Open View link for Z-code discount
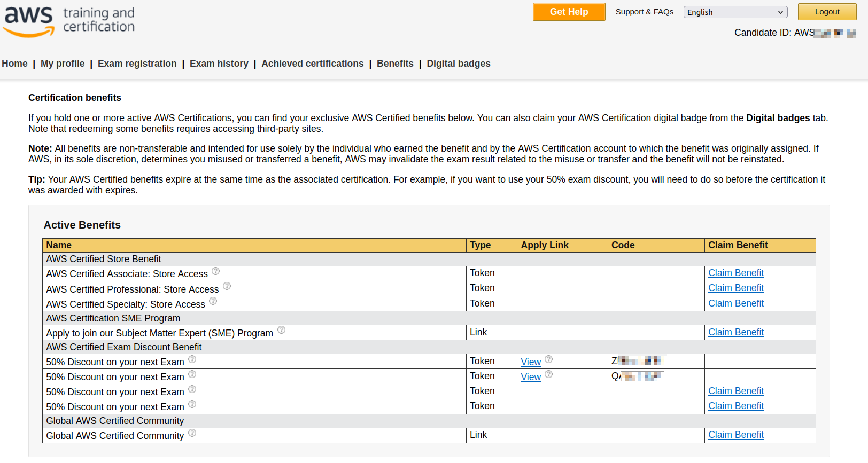Image resolution: width=868 pixels, height=463 pixels. click(x=531, y=362)
